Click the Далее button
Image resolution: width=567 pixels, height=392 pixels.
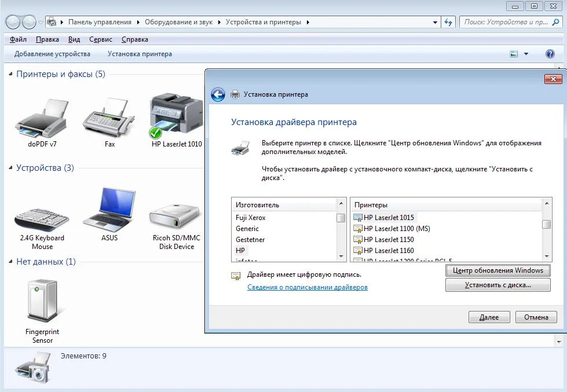(489, 317)
